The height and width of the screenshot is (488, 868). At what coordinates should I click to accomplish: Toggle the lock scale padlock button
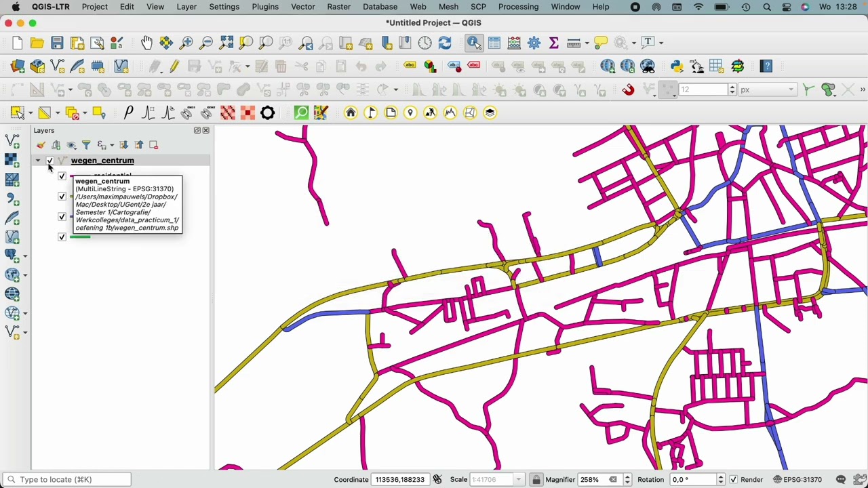tap(536, 480)
